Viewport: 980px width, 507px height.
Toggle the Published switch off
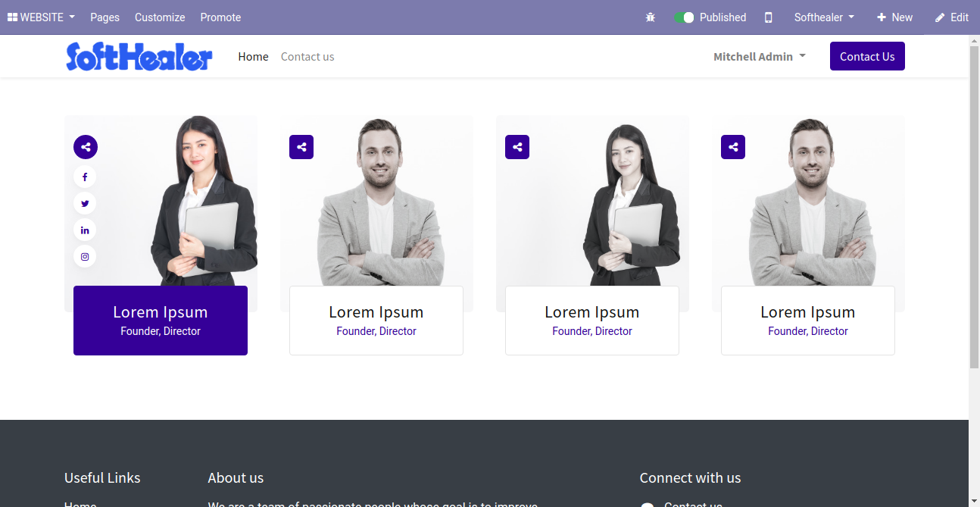[684, 17]
